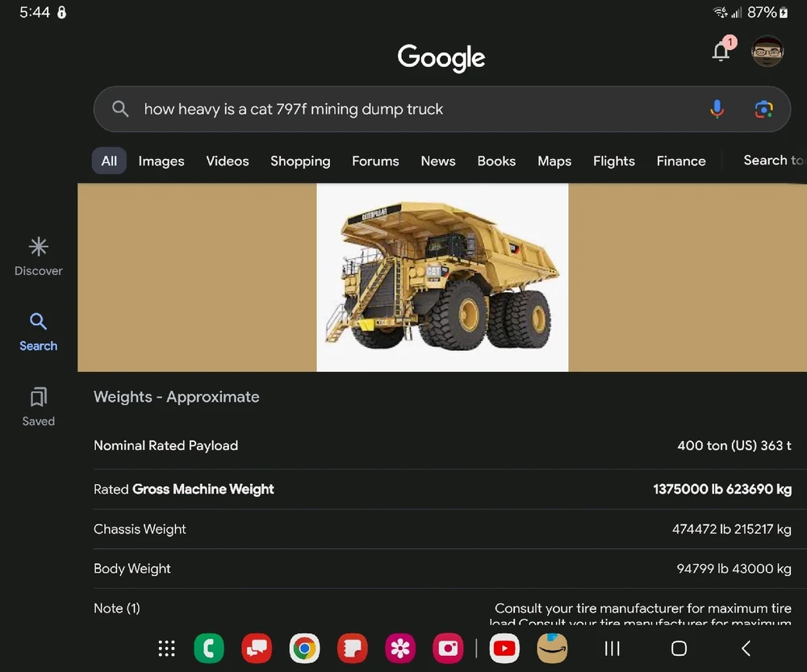Image resolution: width=807 pixels, height=672 pixels.
Task: Open Google Lens camera search
Action: pyautogui.click(x=763, y=109)
